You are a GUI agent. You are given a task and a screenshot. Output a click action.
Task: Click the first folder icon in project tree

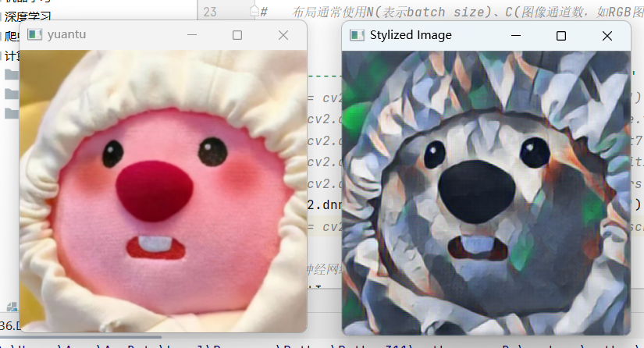tap(12, 74)
